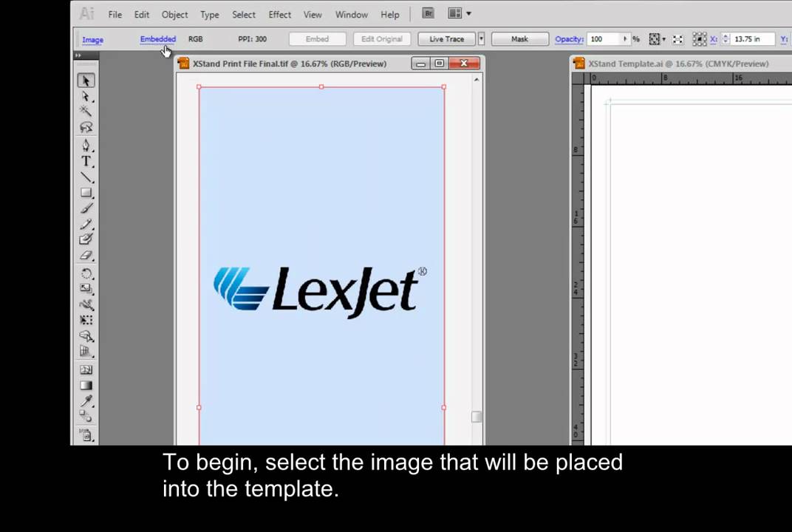Select the Lasso tool
This screenshot has height=532, width=792.
(x=86, y=127)
